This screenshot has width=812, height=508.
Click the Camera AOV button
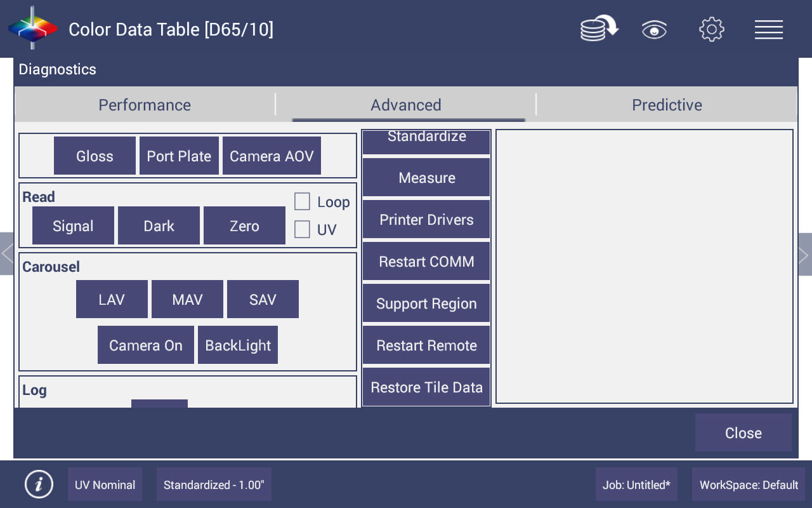click(x=272, y=156)
